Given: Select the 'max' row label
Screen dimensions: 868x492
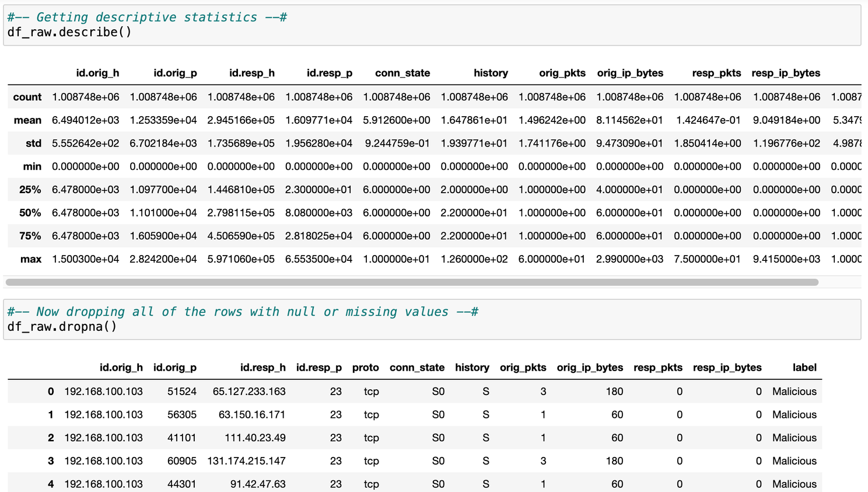Looking at the screenshot, I should [31, 259].
